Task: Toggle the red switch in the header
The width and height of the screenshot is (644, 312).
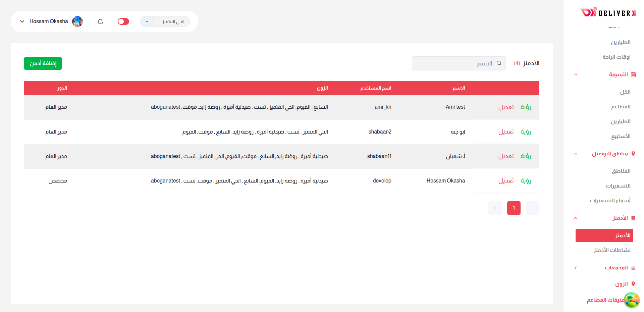Action: point(123,21)
